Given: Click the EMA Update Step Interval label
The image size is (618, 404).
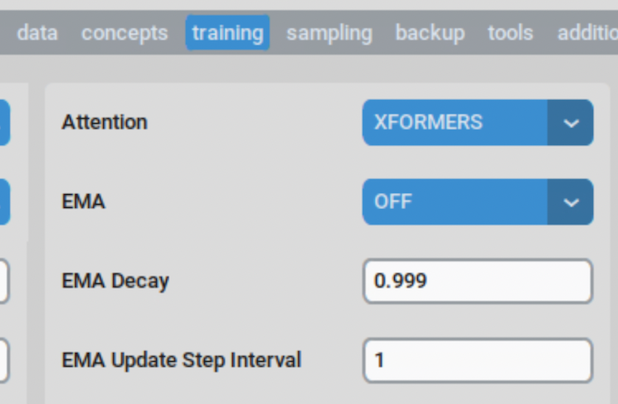Looking at the screenshot, I should point(181,360).
